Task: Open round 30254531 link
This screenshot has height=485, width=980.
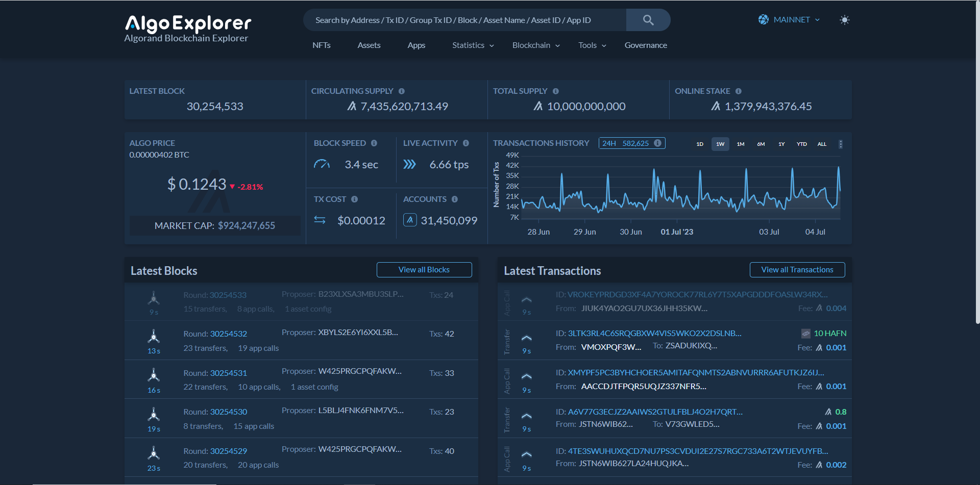Action: point(229,373)
